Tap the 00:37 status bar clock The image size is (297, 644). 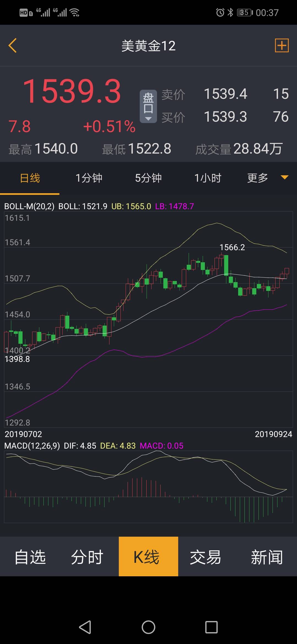point(267,13)
